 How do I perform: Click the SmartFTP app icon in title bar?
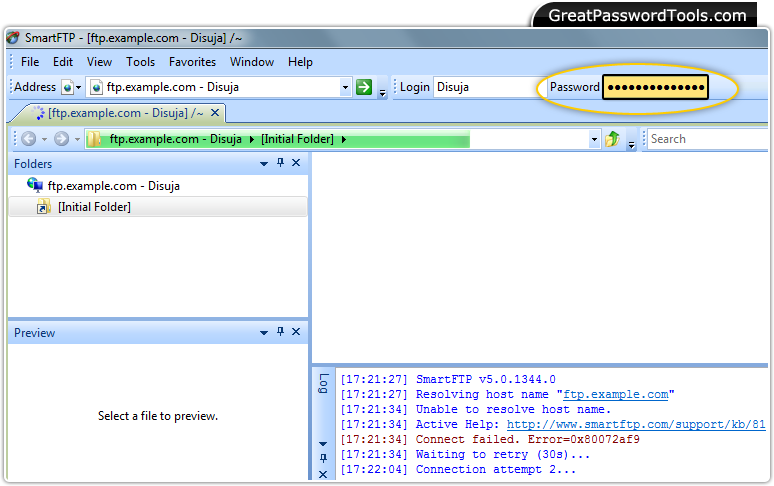[x=13, y=37]
